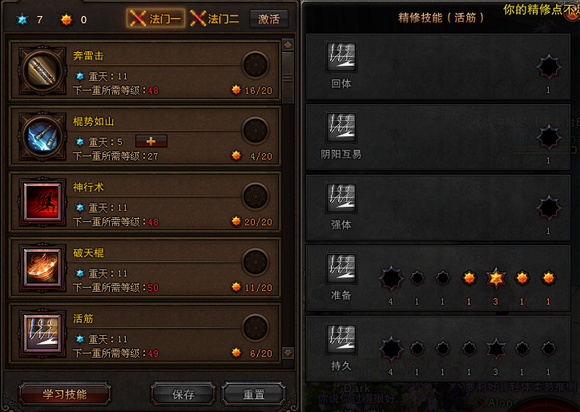
Task: Click the 阴阳互易 refinement icon
Action: point(341,127)
